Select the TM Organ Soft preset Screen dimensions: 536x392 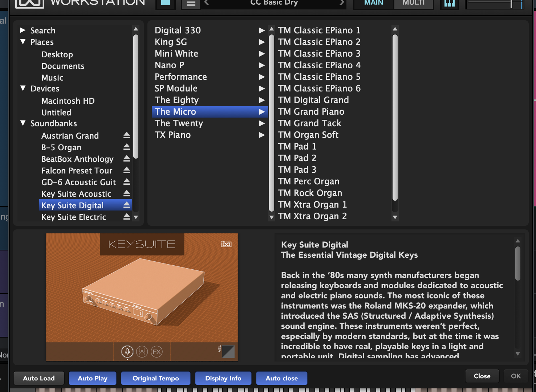pyautogui.click(x=308, y=135)
